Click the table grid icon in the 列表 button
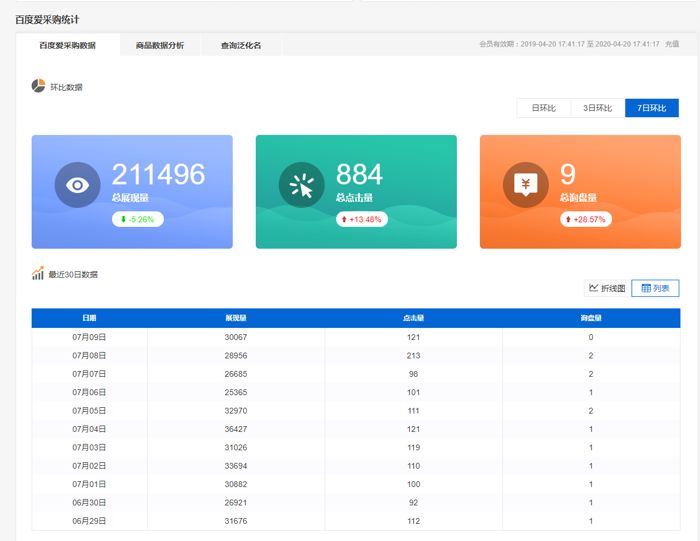Screen dimensions: 700x541 point(646,288)
